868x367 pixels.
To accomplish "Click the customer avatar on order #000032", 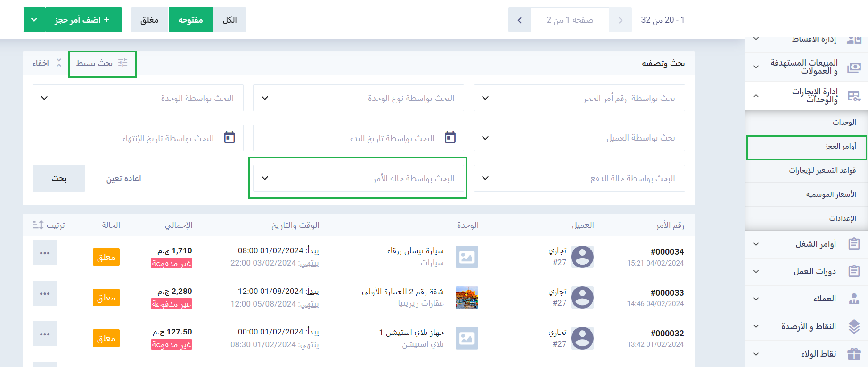I will click(x=582, y=338).
